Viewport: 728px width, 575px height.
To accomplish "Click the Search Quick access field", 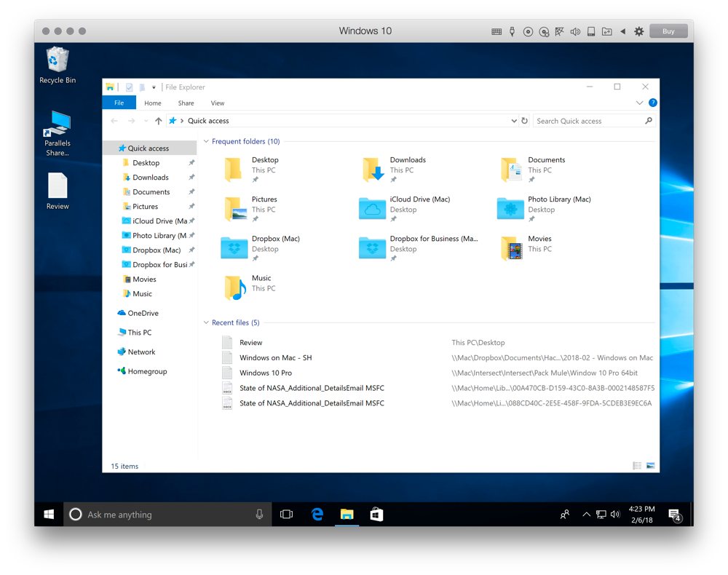I will coord(594,121).
